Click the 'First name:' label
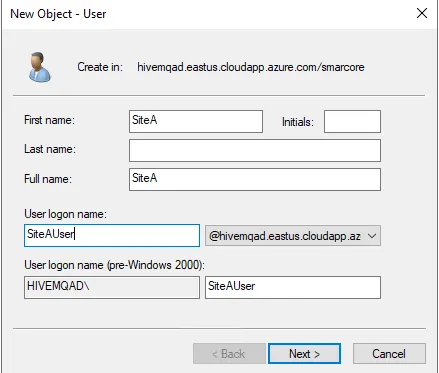Image resolution: width=439 pixels, height=373 pixels. point(49,120)
